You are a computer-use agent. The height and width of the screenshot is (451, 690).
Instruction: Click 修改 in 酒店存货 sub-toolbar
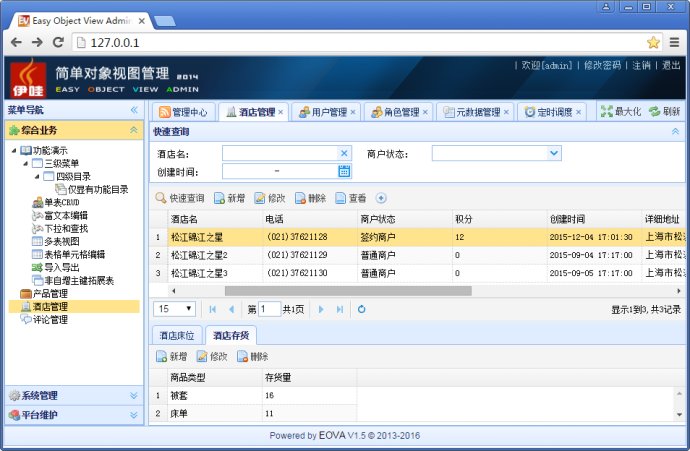[x=212, y=356]
